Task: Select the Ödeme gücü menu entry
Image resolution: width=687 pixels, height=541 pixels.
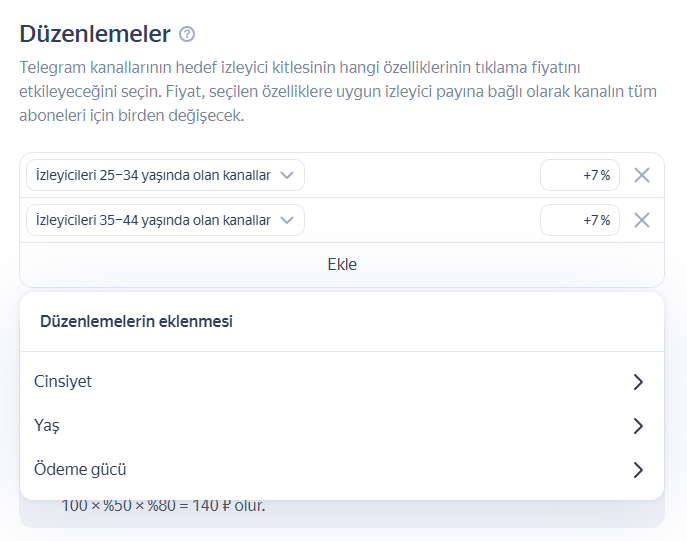Action: 81,470
